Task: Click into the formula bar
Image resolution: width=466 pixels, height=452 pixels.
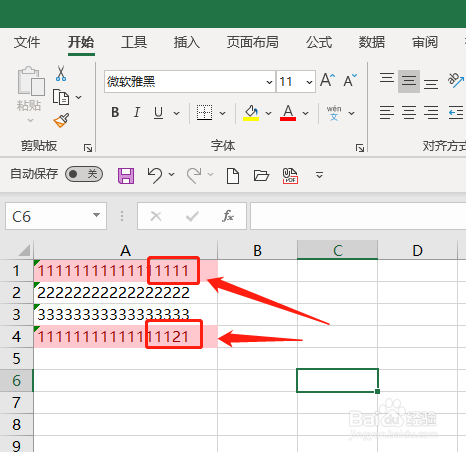Action: 358,216
